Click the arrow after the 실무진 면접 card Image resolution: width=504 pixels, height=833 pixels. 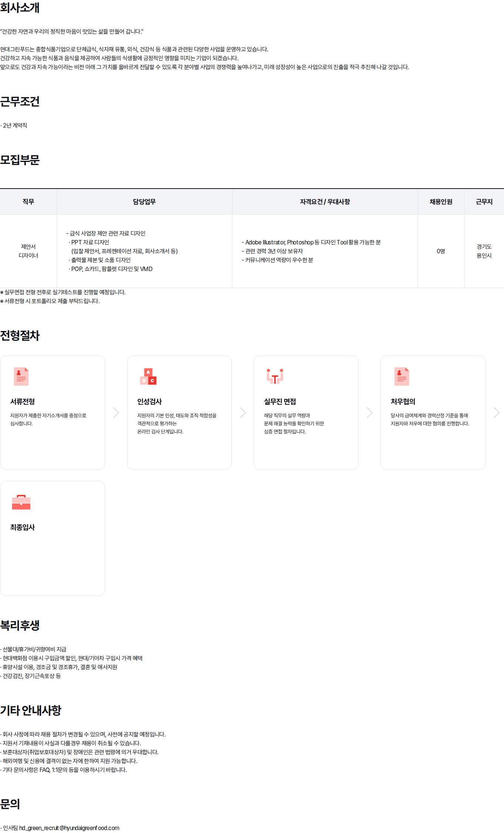point(370,413)
